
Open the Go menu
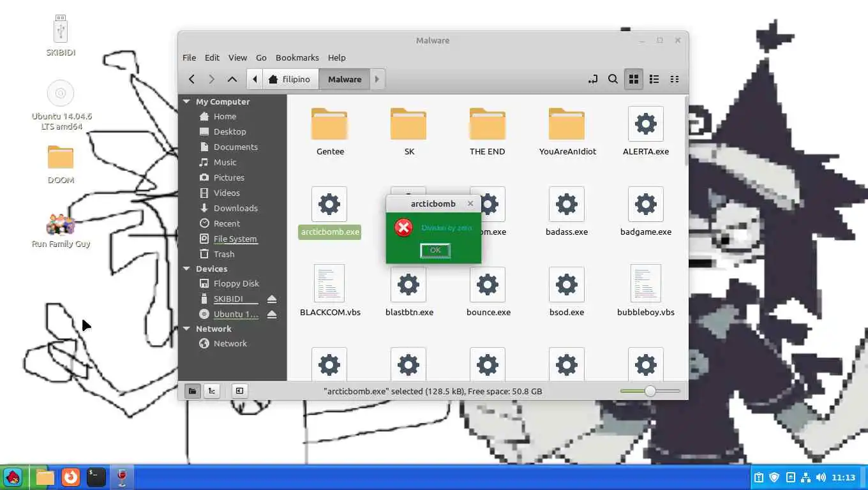pyautogui.click(x=261, y=57)
